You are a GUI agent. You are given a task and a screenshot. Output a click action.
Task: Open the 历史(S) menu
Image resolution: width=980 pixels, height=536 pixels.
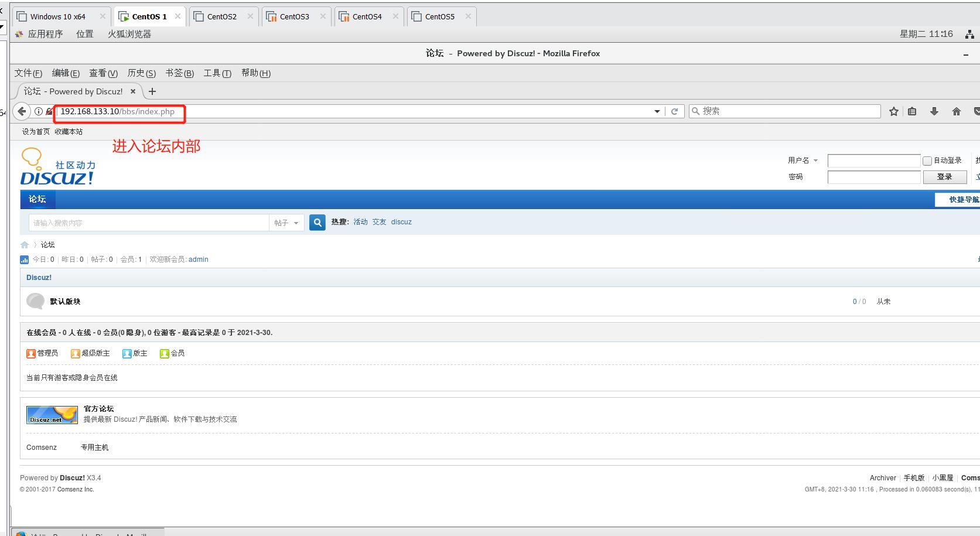[142, 73]
